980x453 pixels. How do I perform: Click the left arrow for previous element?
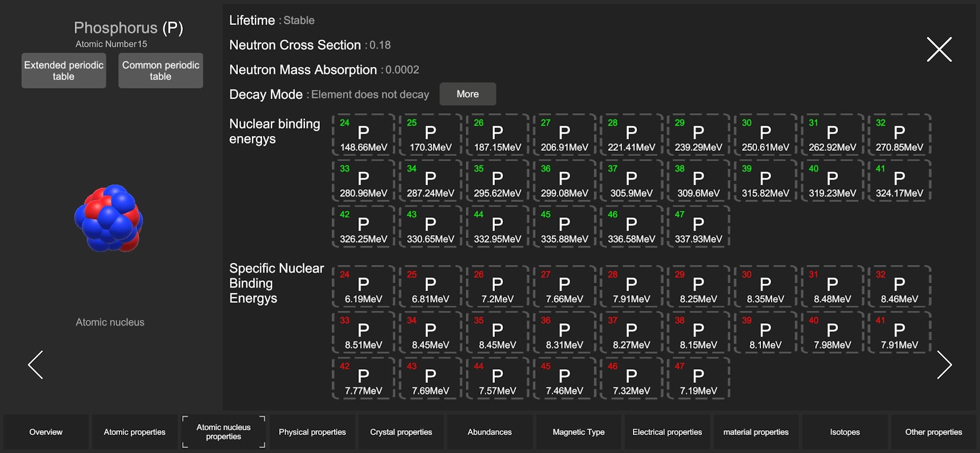point(36,365)
